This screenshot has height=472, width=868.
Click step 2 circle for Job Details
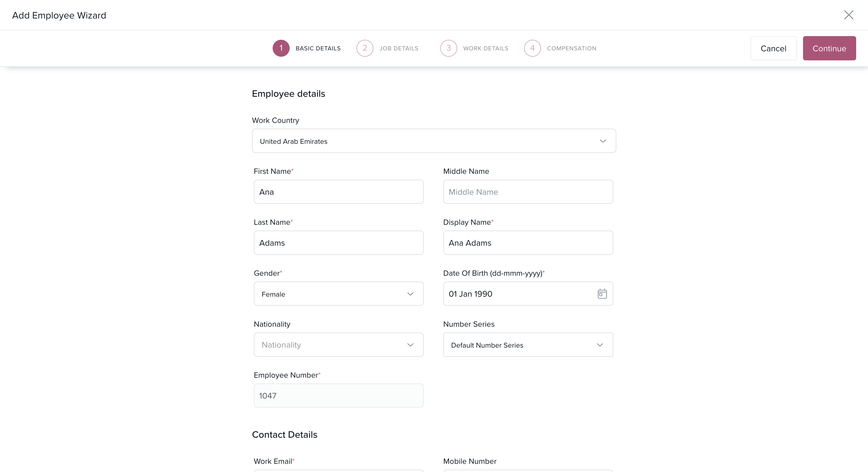click(x=365, y=48)
